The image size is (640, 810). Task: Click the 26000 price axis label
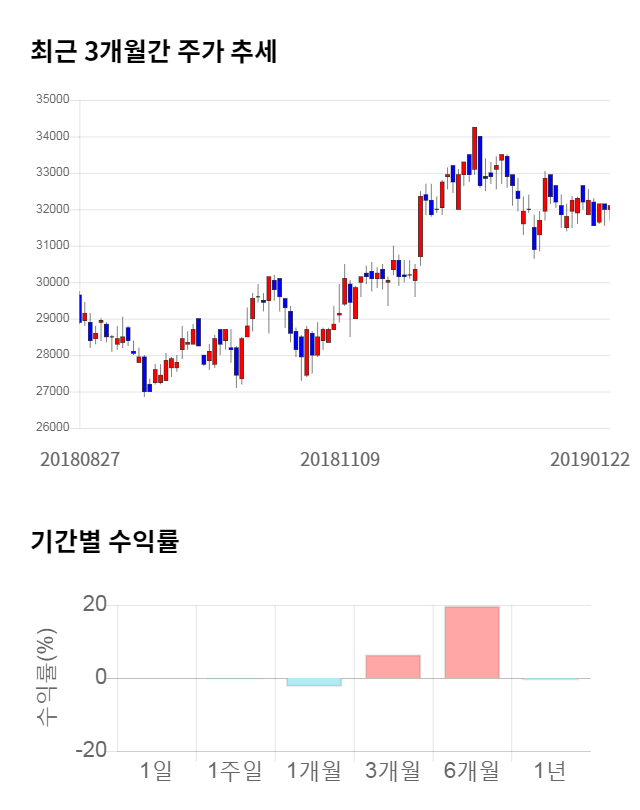coord(52,428)
